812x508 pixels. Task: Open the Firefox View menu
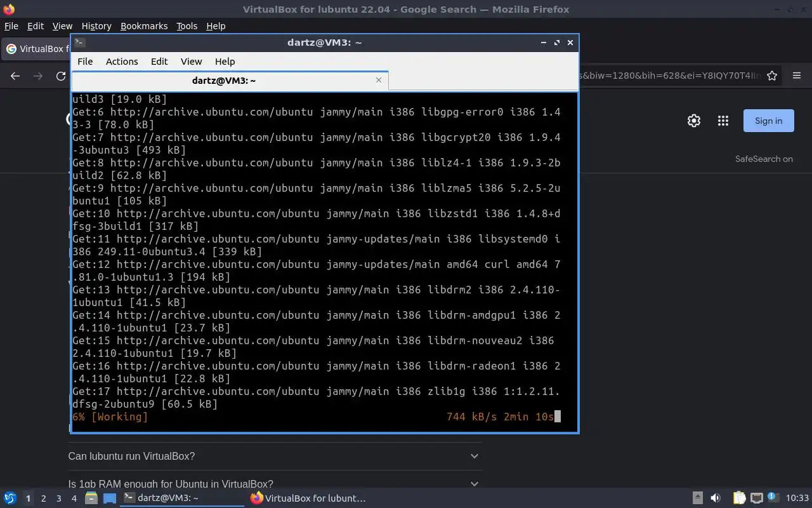[x=62, y=26]
